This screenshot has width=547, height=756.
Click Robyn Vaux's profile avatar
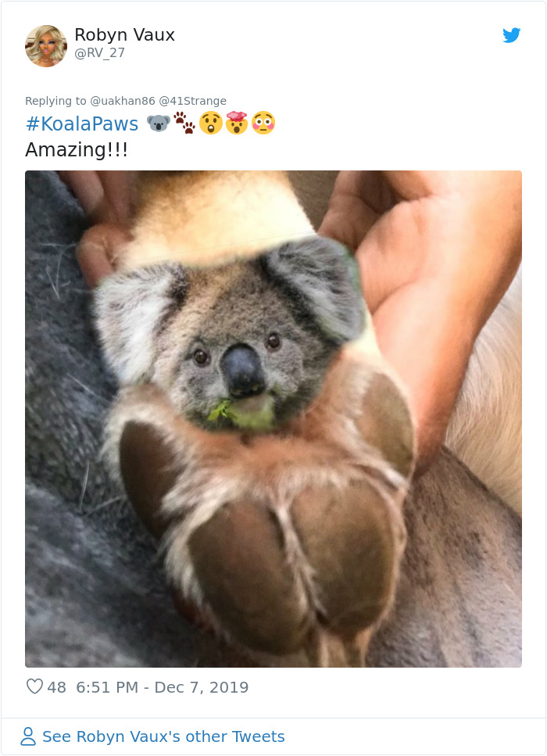46,45
